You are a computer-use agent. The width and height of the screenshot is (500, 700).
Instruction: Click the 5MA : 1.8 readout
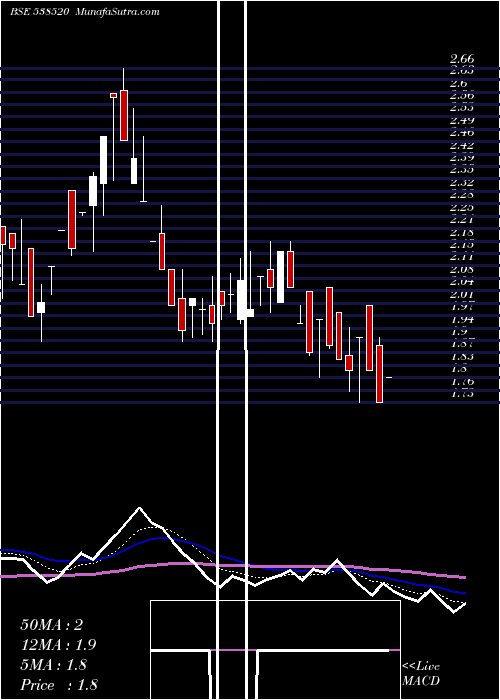[x=54, y=665]
